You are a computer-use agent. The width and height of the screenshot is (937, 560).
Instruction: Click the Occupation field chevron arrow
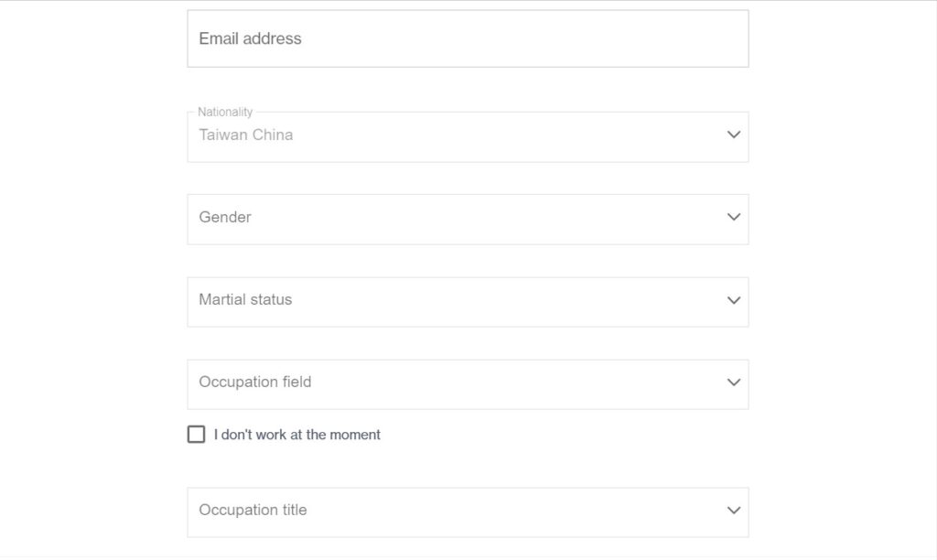(x=733, y=382)
